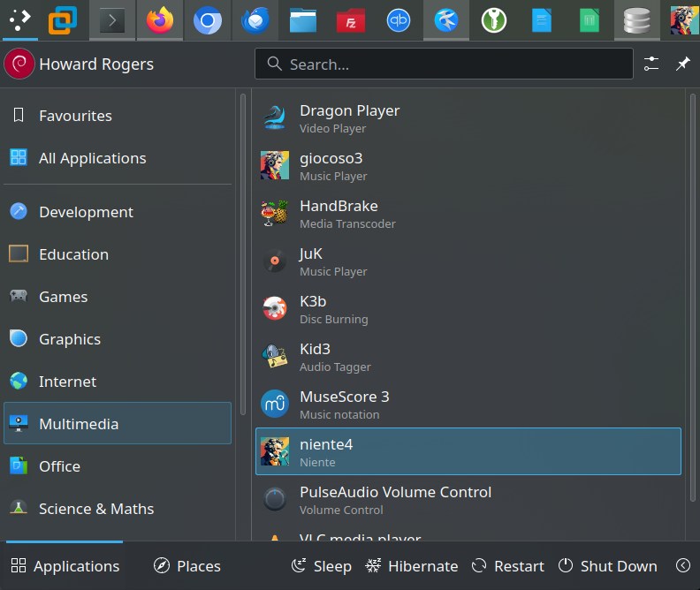Open FileZilla from the task bar
Viewport: 700px width, 590px height.
click(x=351, y=20)
